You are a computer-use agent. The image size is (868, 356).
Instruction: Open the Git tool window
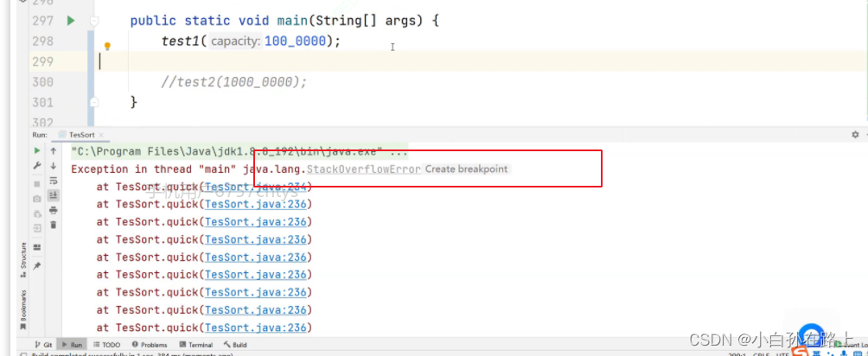tap(44, 345)
